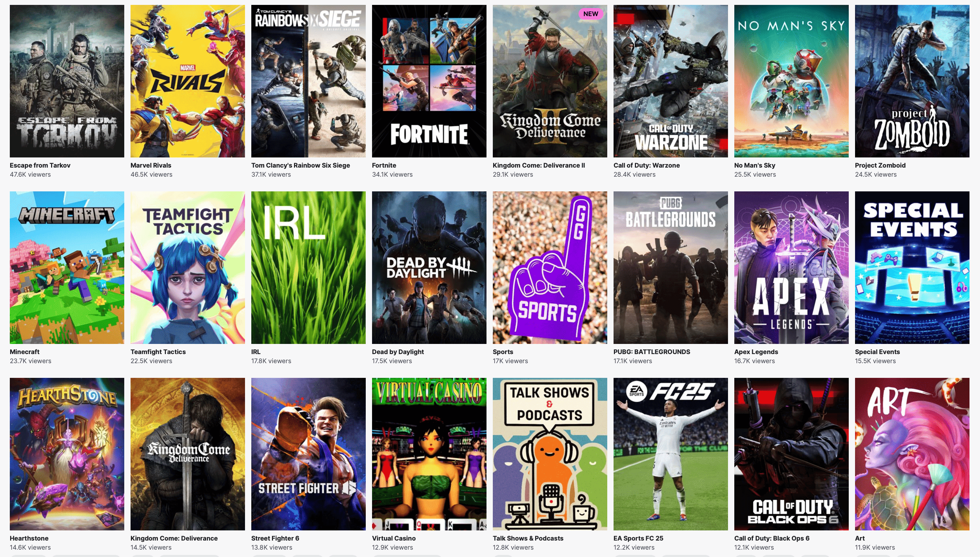Click the Street Fighter 6 cover art
The height and width of the screenshot is (557, 980).
pyautogui.click(x=308, y=454)
